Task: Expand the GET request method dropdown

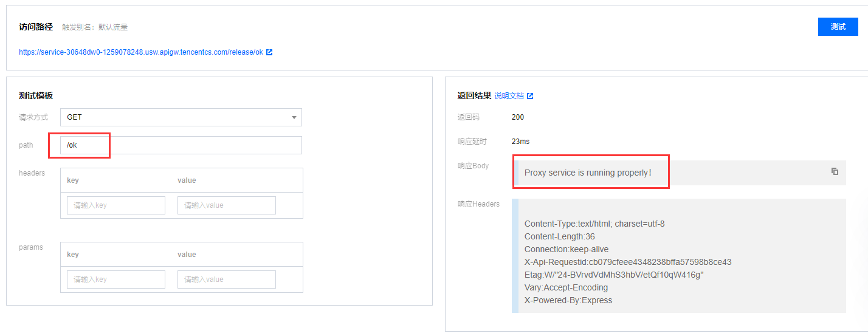Action: click(x=181, y=117)
